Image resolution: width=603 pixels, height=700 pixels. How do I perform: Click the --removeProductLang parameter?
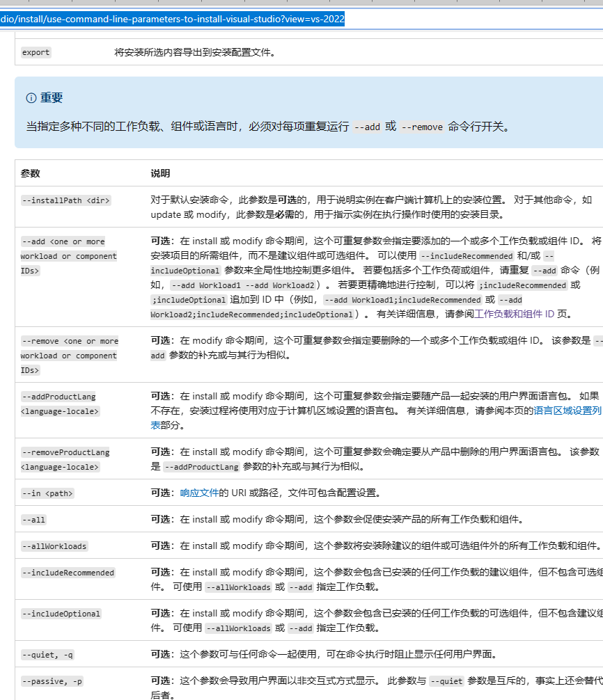65,459
